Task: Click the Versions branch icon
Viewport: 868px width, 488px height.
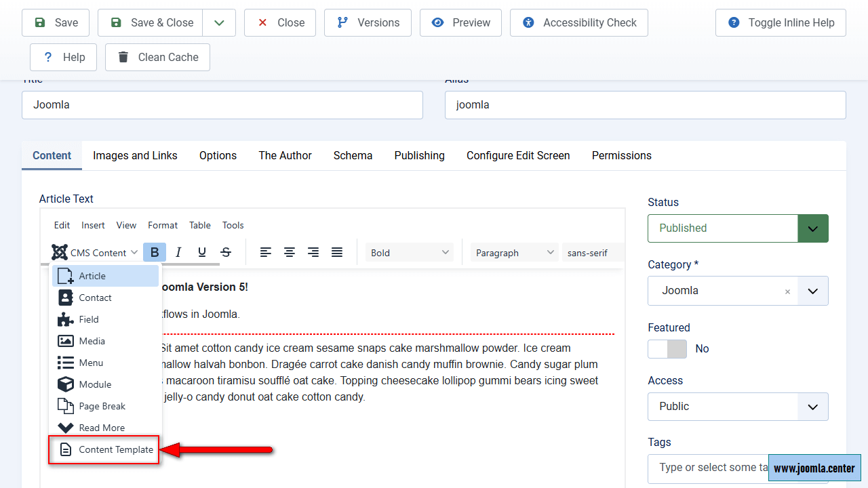Action: (x=342, y=22)
